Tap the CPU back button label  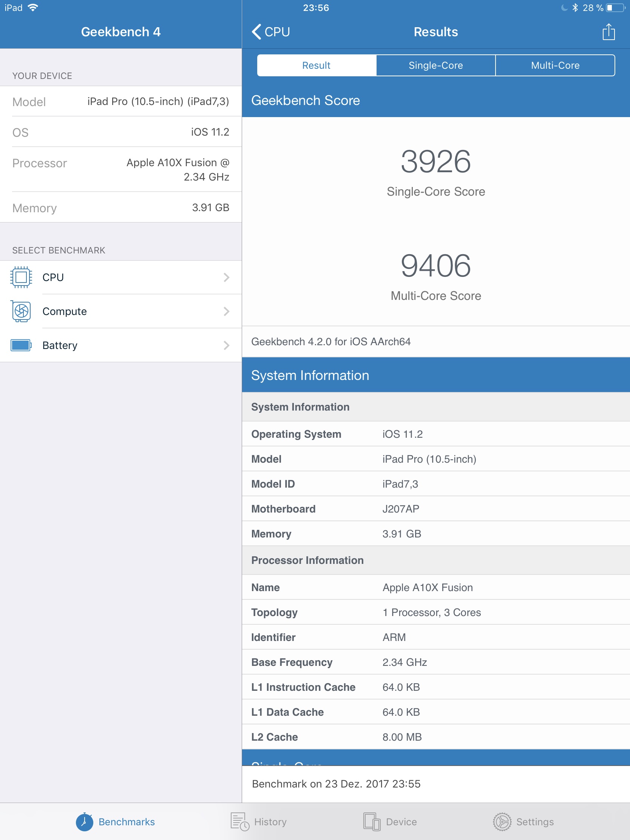(277, 32)
